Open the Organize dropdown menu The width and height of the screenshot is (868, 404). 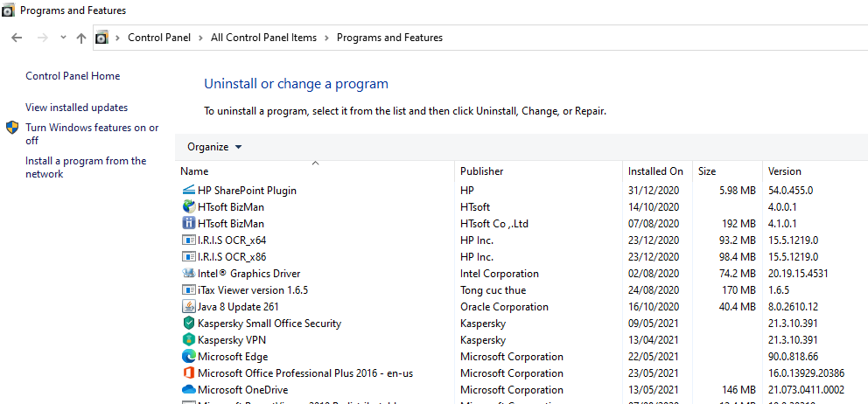[214, 147]
